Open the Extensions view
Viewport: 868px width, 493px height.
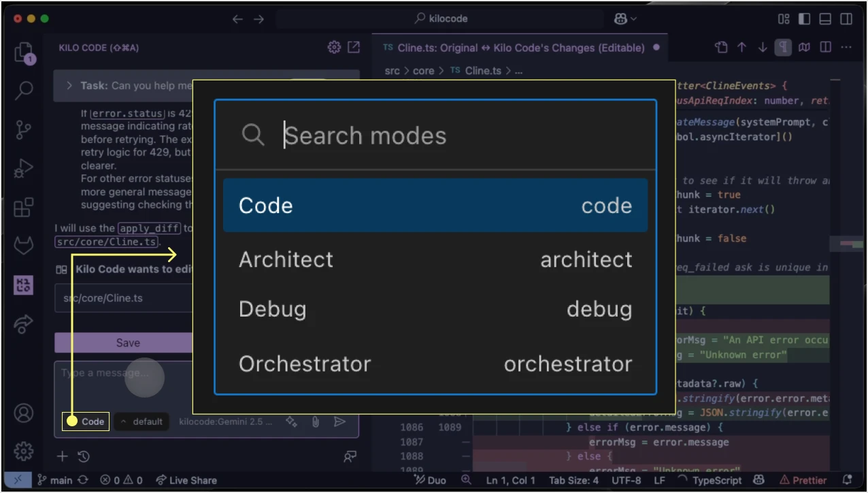(x=24, y=206)
